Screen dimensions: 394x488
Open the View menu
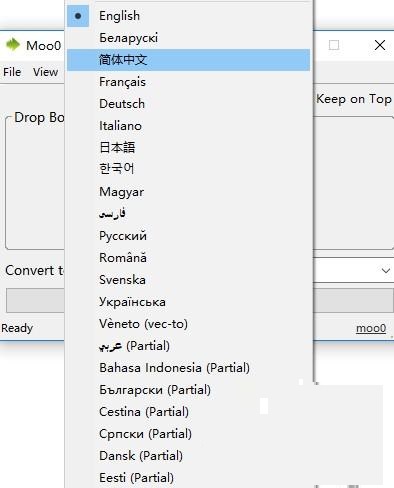click(45, 72)
